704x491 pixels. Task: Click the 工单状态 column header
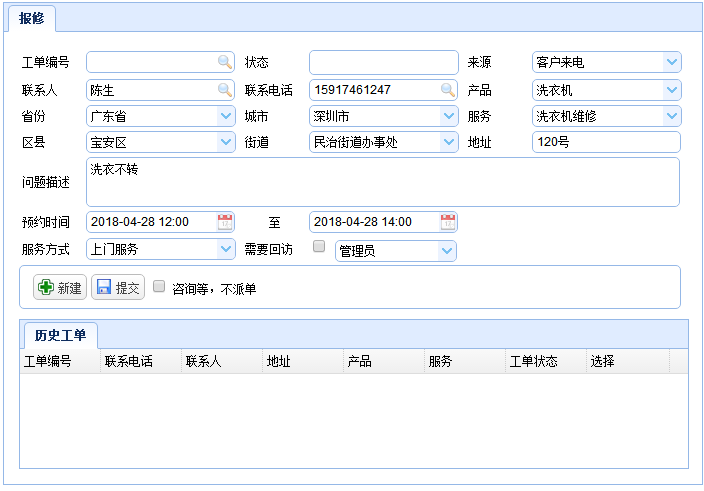pos(533,361)
